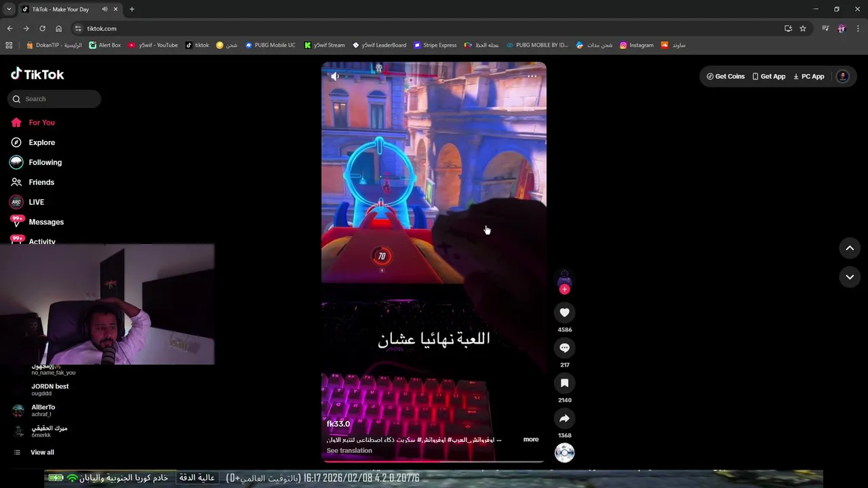Open the Chrome apps grid icon

[9, 45]
